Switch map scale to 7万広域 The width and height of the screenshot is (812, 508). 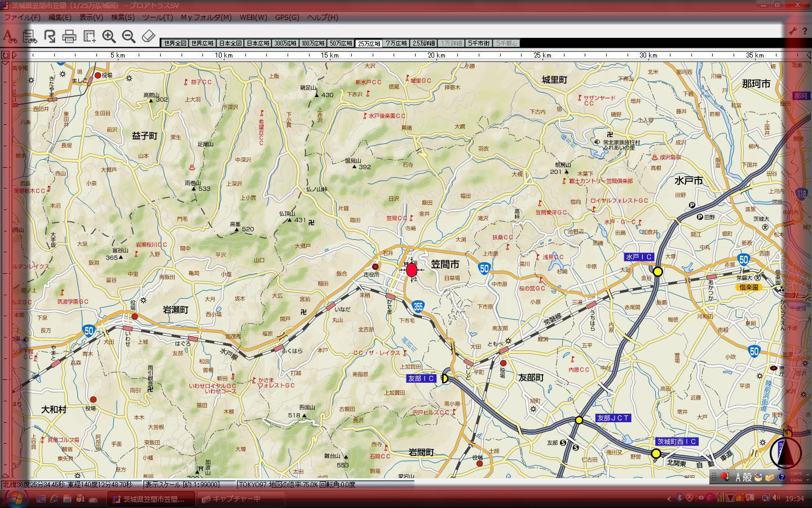396,43
